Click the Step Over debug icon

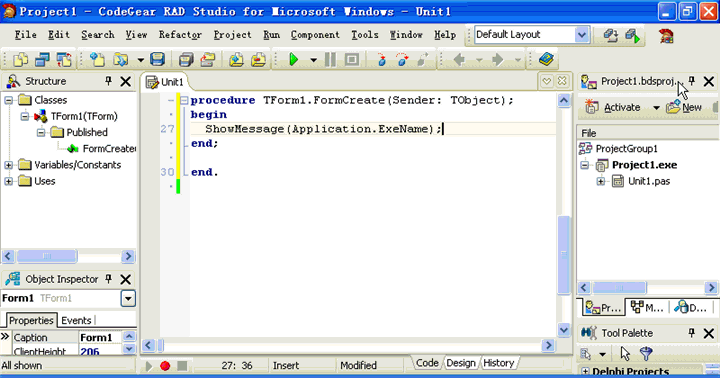click(402, 59)
